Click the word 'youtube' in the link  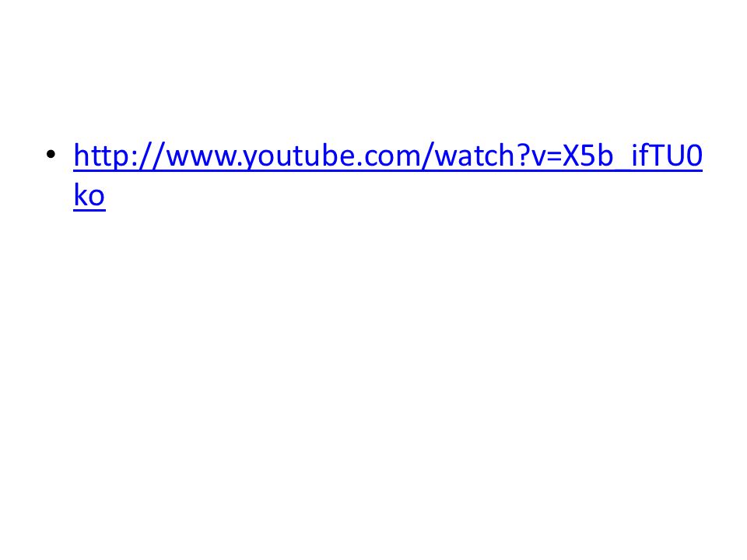pyautogui.click(x=306, y=156)
